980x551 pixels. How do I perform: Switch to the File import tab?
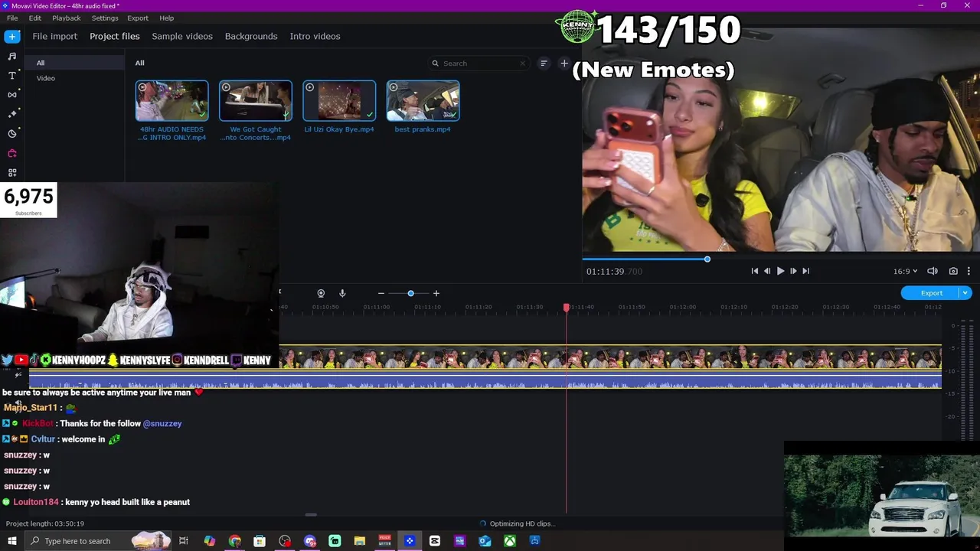[54, 36]
